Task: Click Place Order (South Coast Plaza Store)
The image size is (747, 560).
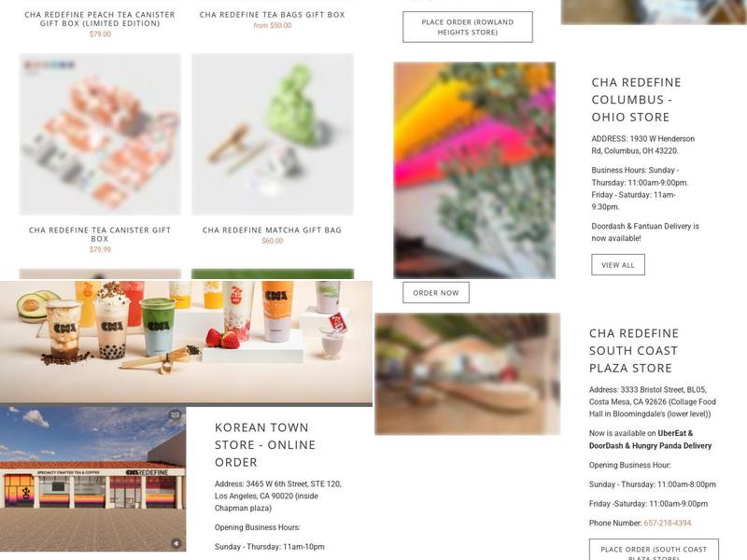Action: pyautogui.click(x=654, y=550)
